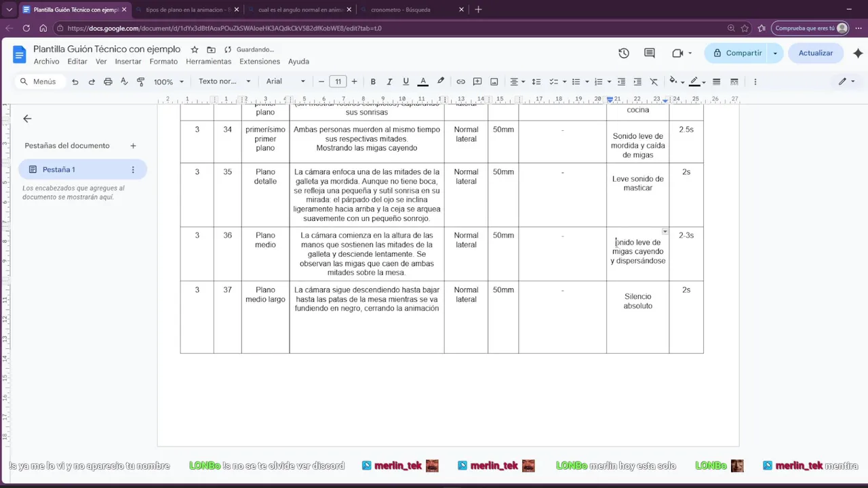Toggle bold formatting
868x488 pixels.
(373, 81)
